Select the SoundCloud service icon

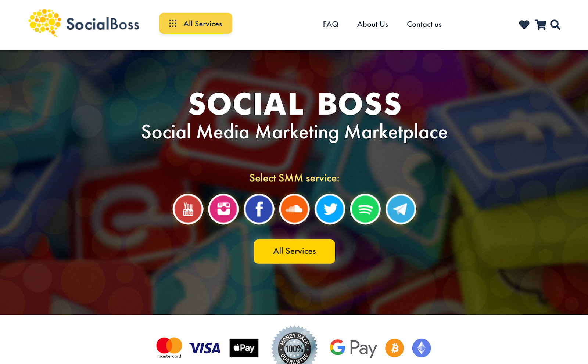294,209
